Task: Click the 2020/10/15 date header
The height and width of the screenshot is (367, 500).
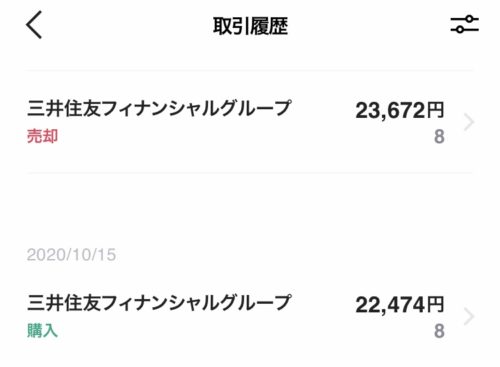Action: 71,255
